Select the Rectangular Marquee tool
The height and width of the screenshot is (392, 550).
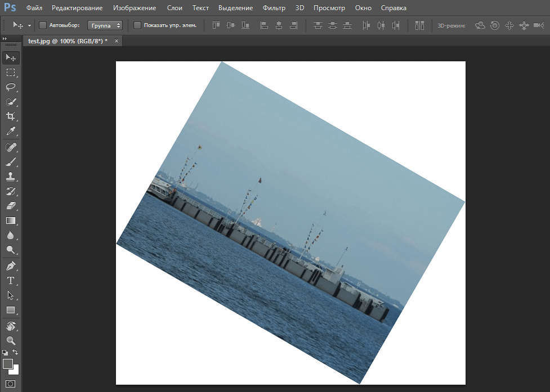pyautogui.click(x=11, y=72)
